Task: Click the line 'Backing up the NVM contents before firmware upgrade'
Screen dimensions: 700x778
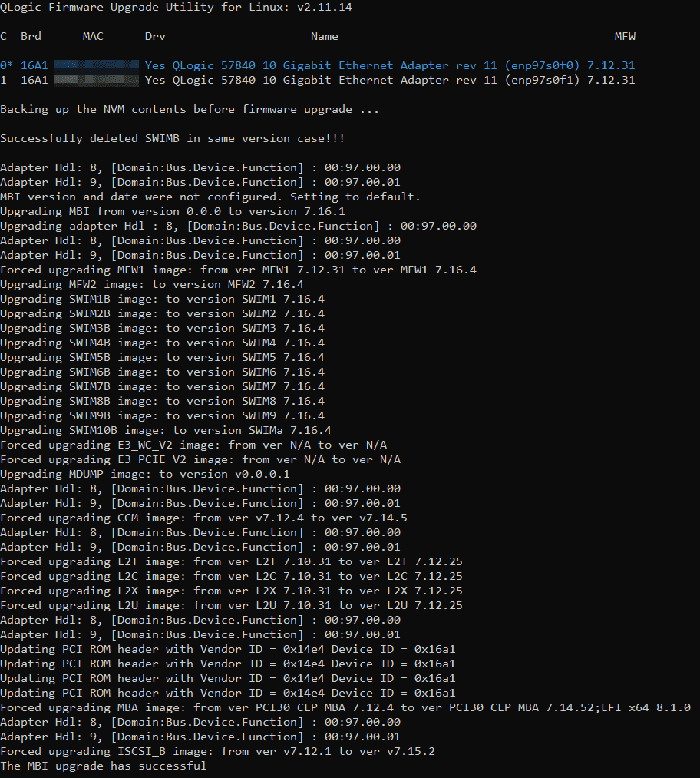Action: (190, 109)
